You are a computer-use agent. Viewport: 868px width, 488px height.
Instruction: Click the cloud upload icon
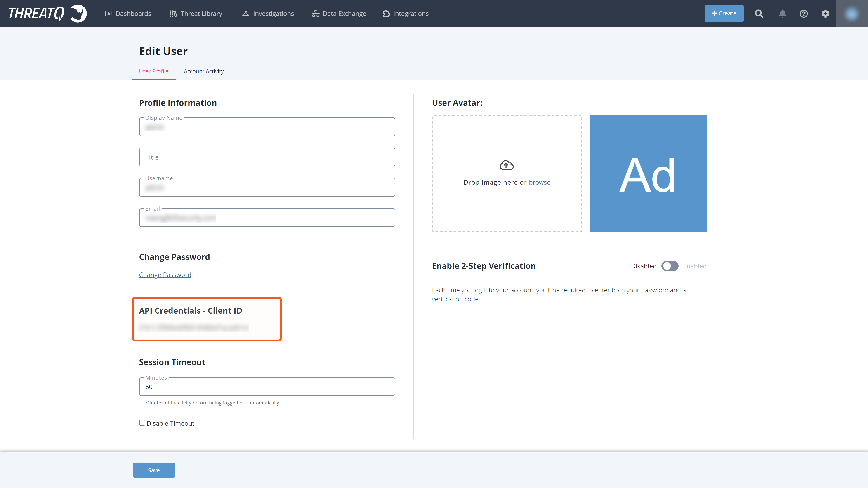[506, 165]
